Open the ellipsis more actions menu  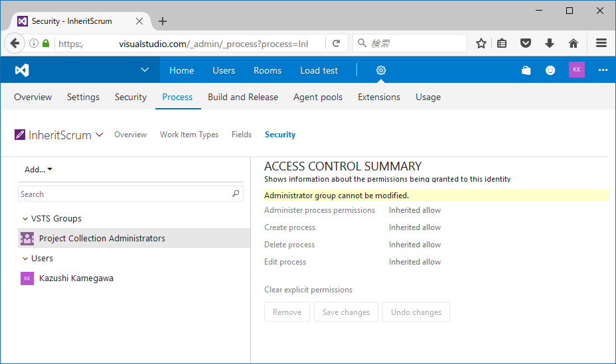(x=603, y=70)
